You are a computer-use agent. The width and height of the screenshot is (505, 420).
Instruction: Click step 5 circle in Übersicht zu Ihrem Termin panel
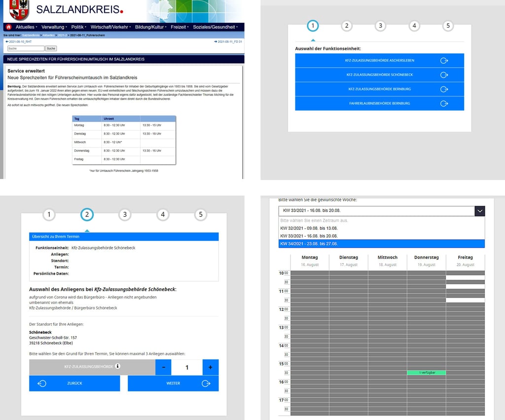coord(201,215)
